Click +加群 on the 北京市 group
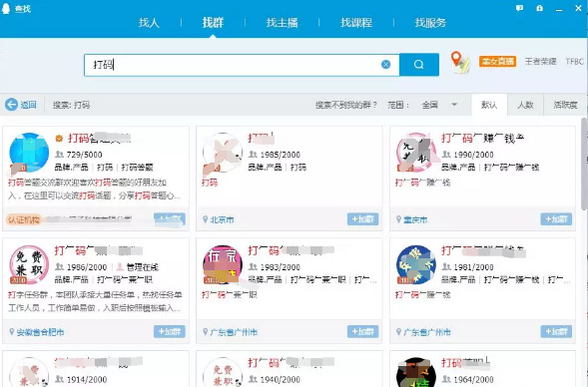The image size is (588, 387). tap(362, 219)
